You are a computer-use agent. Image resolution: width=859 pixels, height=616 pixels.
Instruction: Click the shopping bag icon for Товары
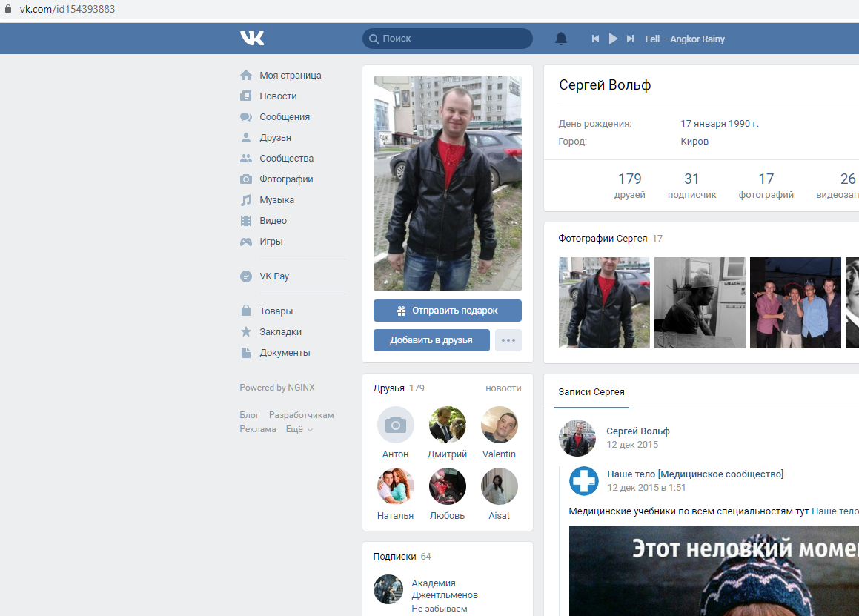click(x=246, y=311)
